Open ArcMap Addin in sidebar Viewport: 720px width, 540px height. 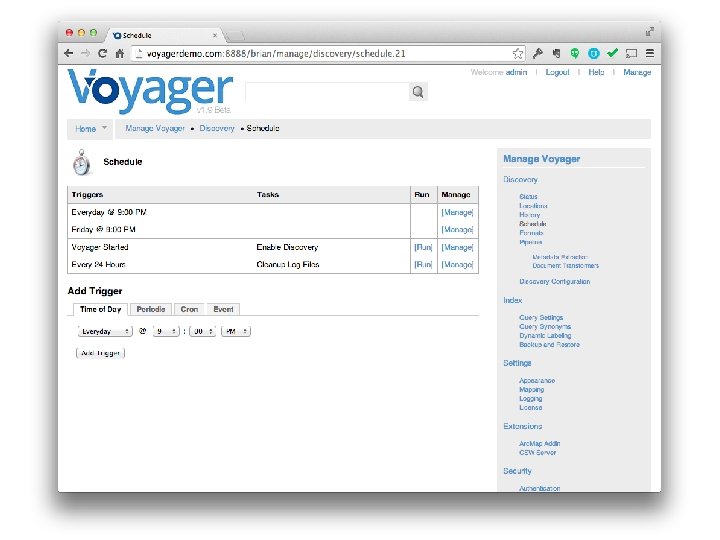coord(539,444)
